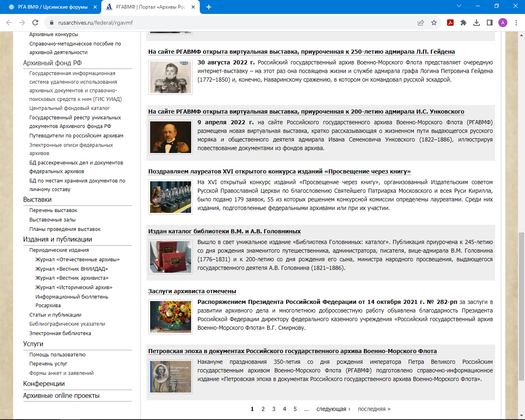This screenshot has width=525, height=420.
Task: Open Журнал «Вестник ВНИИДАД» link
Action: click(72, 269)
